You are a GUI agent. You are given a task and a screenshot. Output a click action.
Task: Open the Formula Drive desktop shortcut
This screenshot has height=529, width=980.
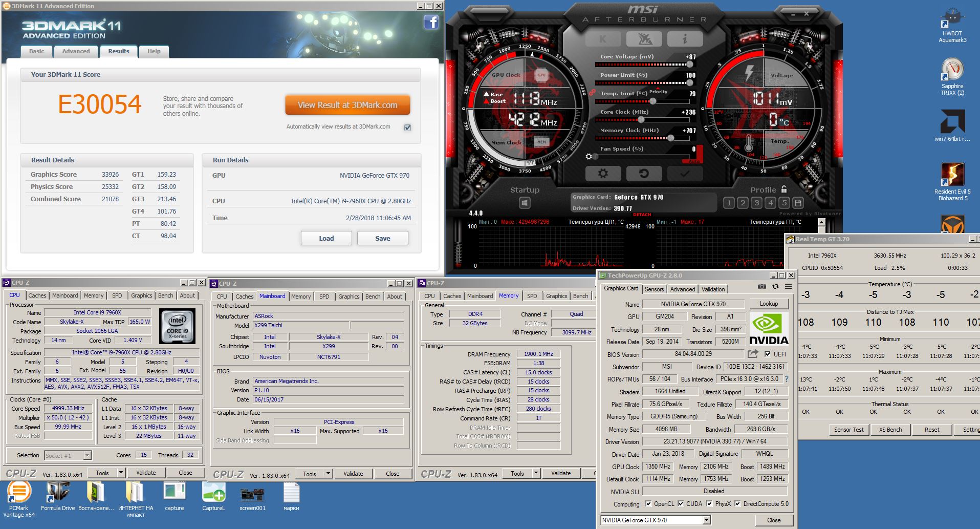point(58,496)
